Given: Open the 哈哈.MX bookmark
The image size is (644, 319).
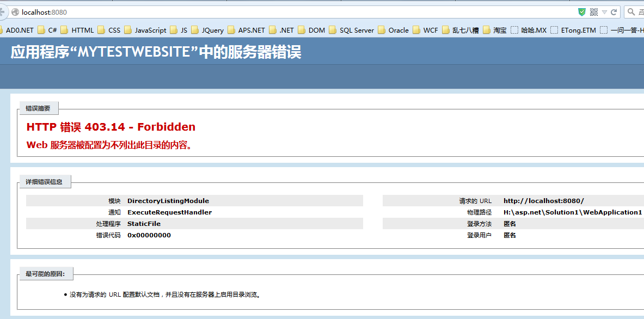Looking at the screenshot, I should tap(529, 30).
